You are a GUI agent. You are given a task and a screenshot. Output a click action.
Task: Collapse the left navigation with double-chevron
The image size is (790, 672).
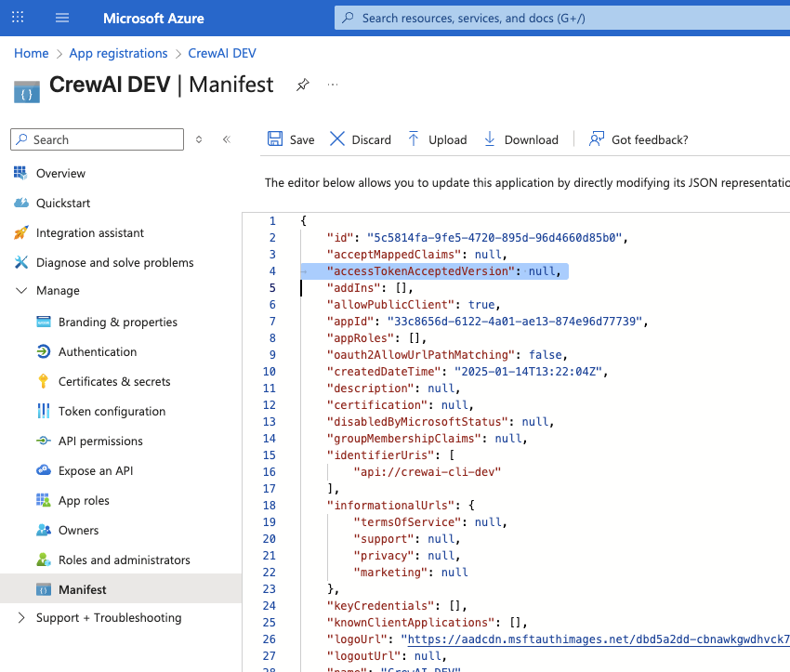coord(226,138)
